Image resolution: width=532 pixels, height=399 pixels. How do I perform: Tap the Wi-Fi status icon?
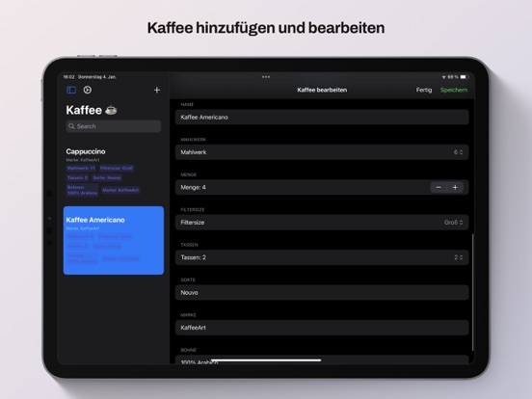click(443, 77)
